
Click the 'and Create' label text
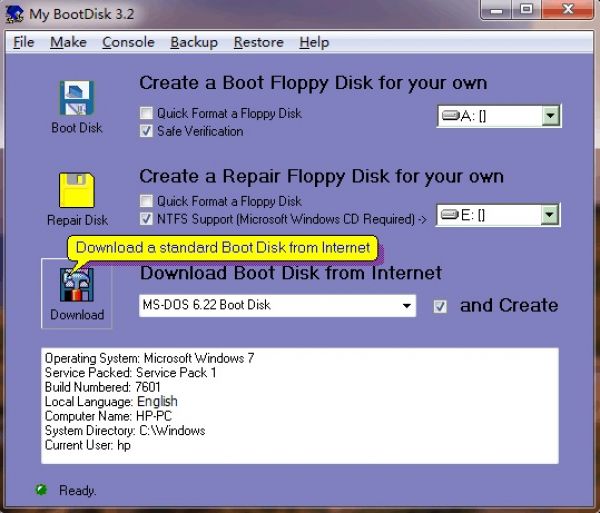tap(509, 306)
